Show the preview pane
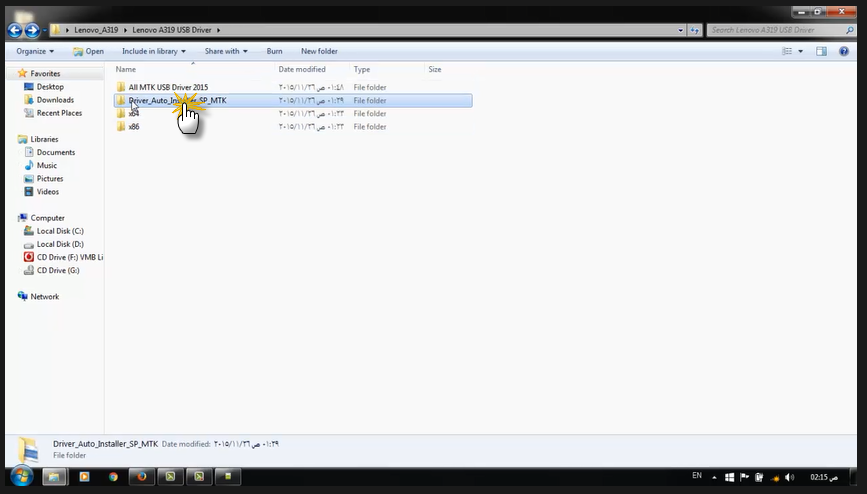This screenshot has height=494, width=867. point(821,51)
